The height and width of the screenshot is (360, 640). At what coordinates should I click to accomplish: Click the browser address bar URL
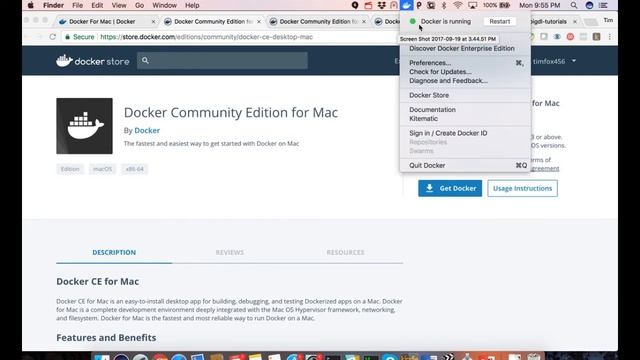point(207,37)
